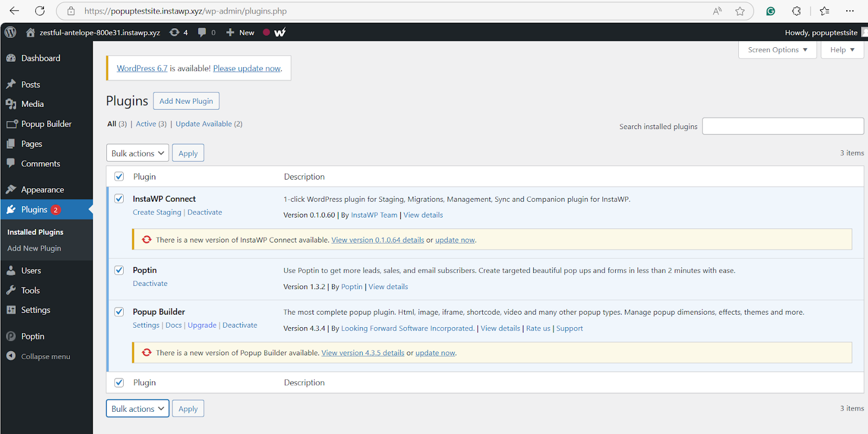This screenshot has width=868, height=434.
Task: Open browser settings ellipsis menu
Action: pos(850,11)
